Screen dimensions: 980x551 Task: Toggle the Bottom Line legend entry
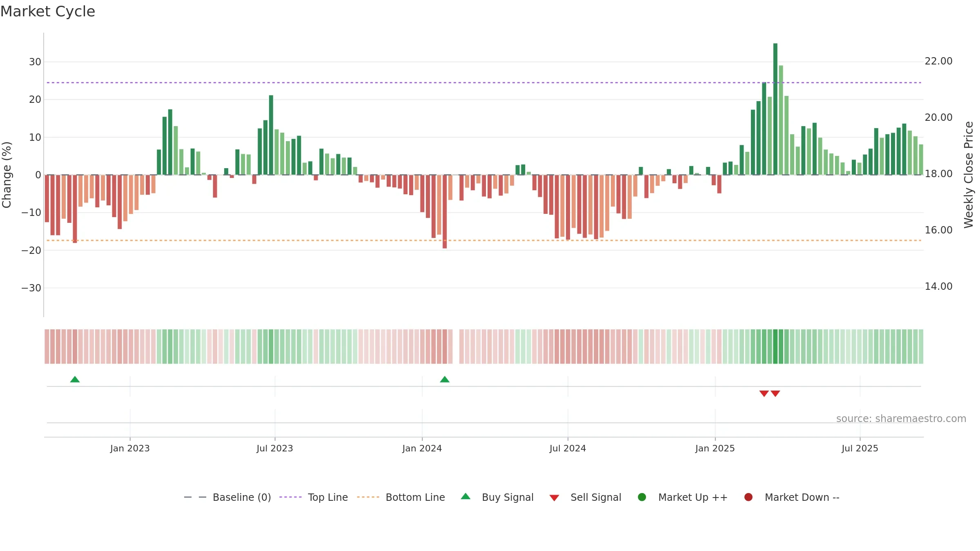point(401,497)
